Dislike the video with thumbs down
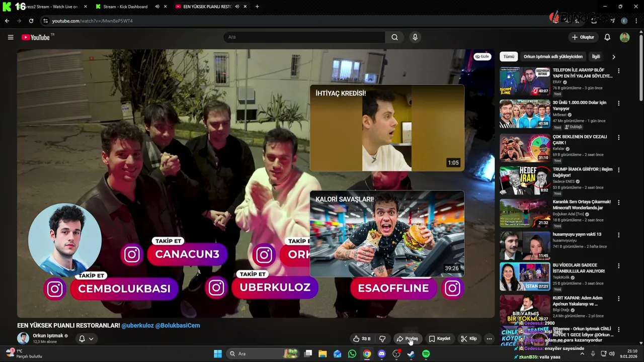The width and height of the screenshot is (644, 362). click(x=382, y=339)
